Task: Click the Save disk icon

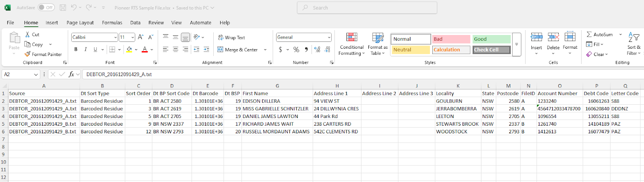Action: click(63, 8)
